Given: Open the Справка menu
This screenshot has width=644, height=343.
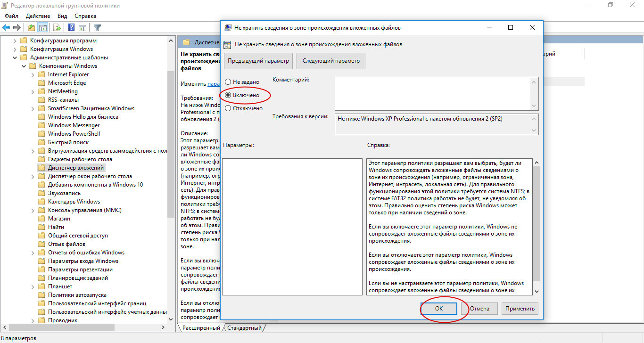Looking at the screenshot, I should click(x=85, y=16).
